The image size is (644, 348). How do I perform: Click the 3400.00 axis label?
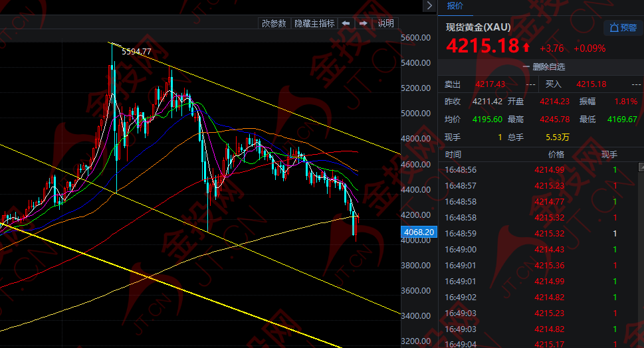click(415, 316)
